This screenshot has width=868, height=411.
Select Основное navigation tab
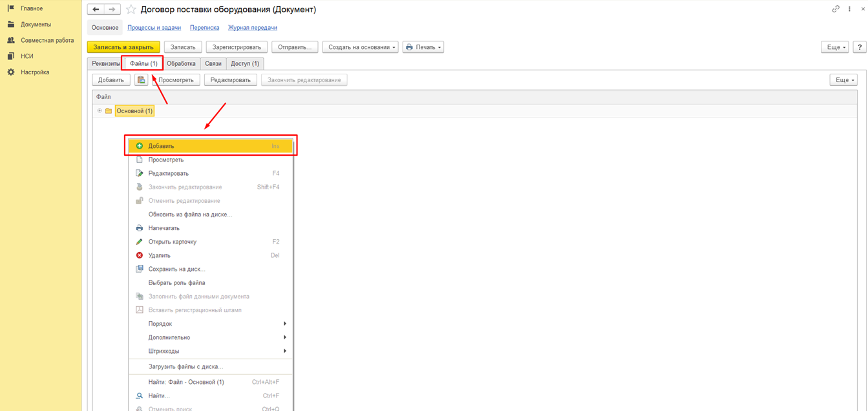click(x=105, y=28)
